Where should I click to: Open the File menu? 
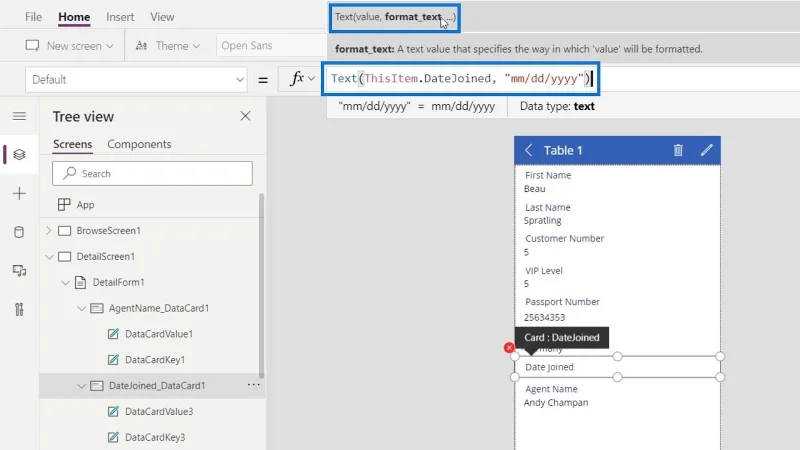(x=33, y=17)
